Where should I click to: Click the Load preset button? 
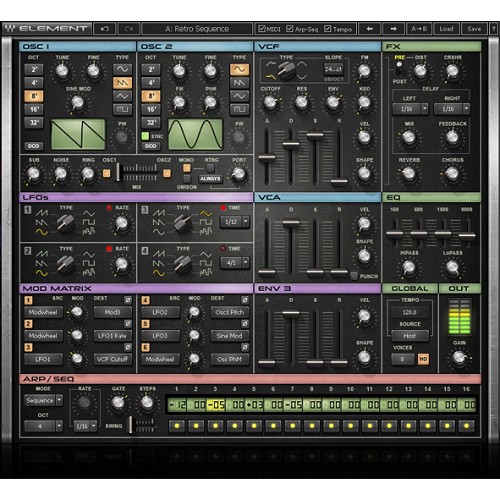pos(446,29)
